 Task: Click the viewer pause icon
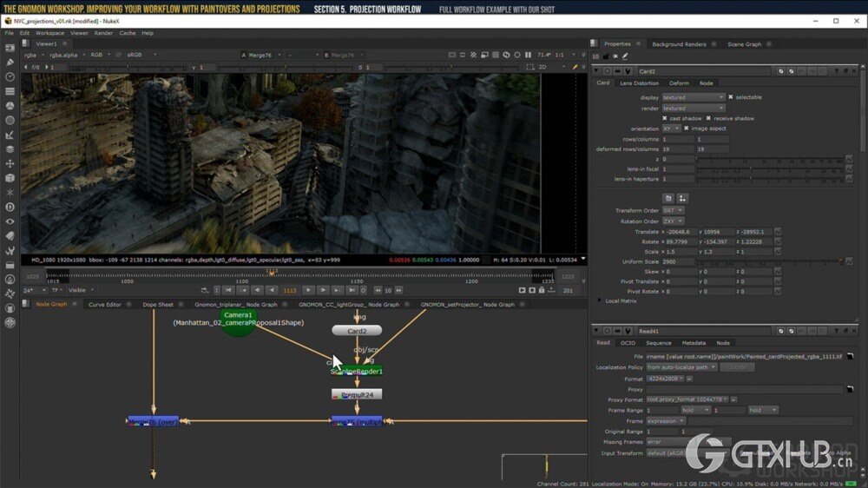click(528, 55)
